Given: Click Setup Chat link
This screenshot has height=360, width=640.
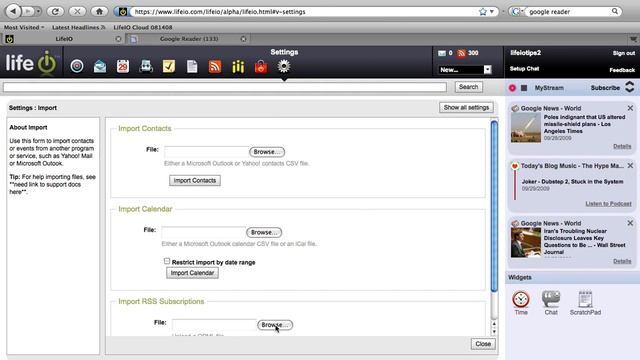Looking at the screenshot, I should click(x=524, y=69).
